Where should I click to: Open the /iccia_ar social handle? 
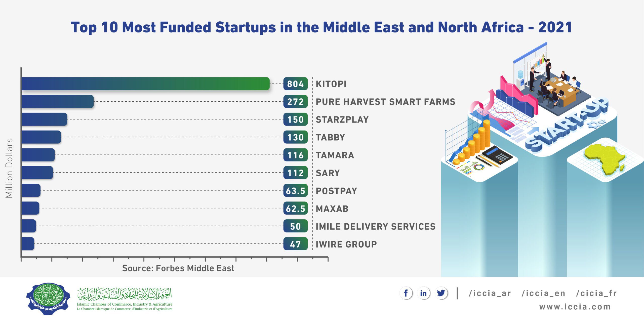coord(490,293)
